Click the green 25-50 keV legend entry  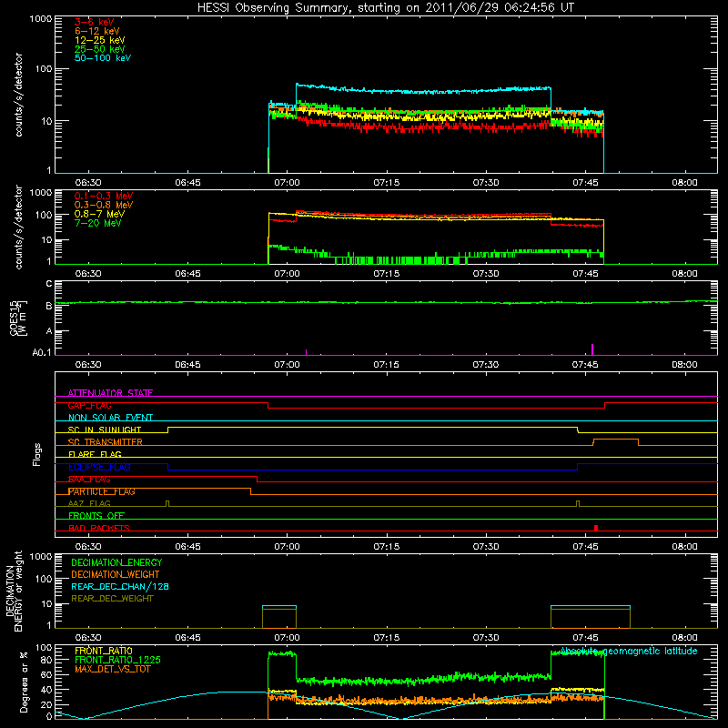pyautogui.click(x=100, y=49)
